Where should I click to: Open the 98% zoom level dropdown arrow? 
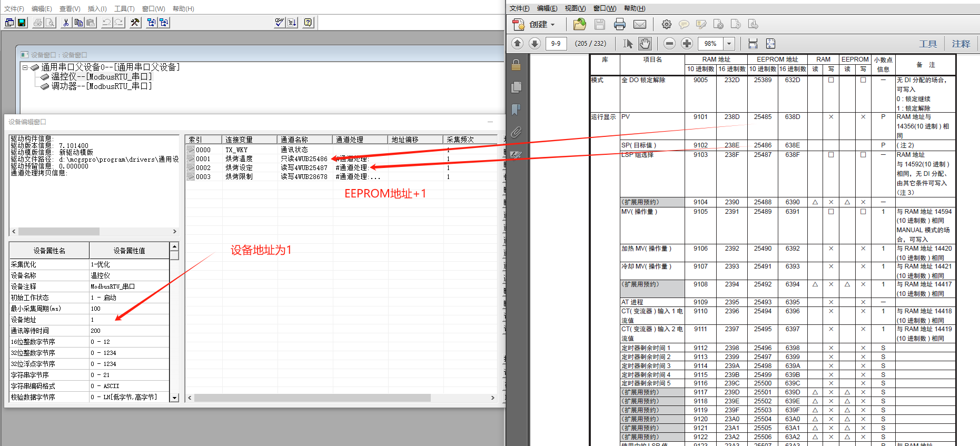coord(729,44)
